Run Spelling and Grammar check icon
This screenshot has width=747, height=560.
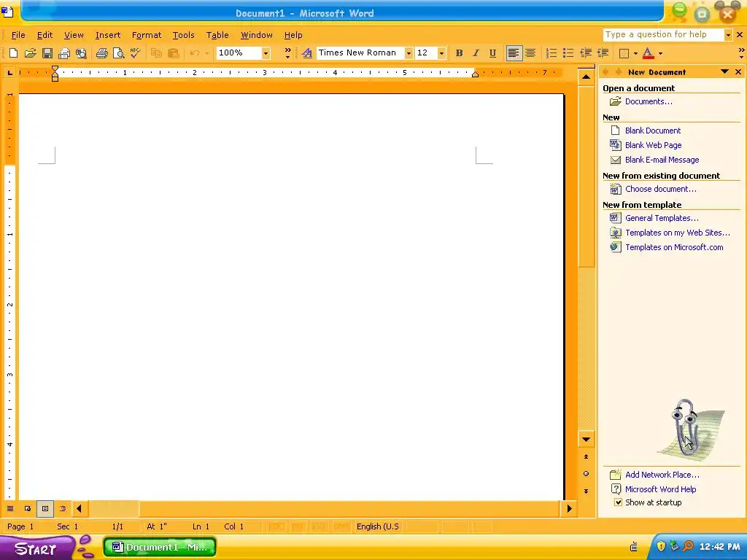(x=136, y=53)
